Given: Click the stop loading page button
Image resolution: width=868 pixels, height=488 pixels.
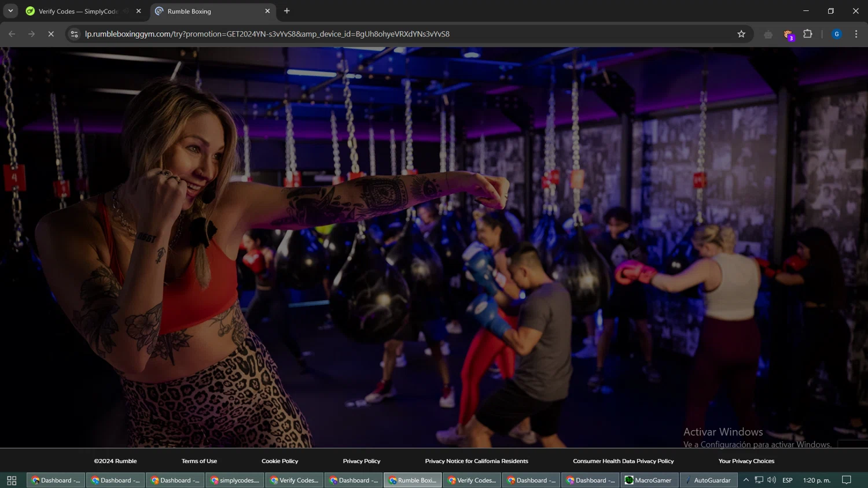Looking at the screenshot, I should point(51,34).
